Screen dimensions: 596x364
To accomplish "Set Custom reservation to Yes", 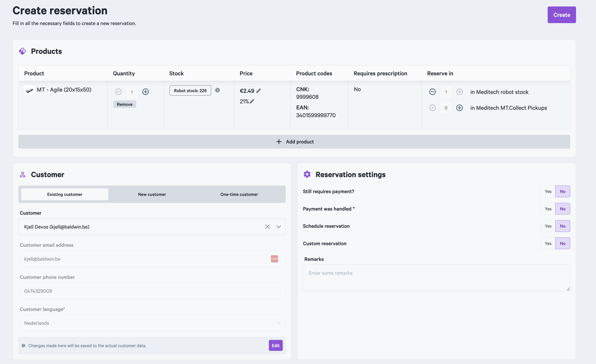I will [548, 244].
